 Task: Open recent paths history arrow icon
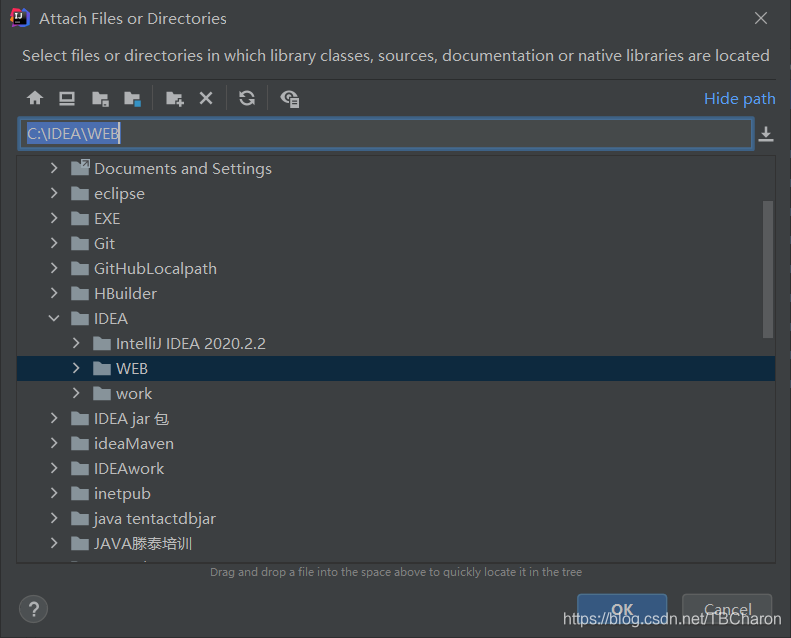[766, 134]
